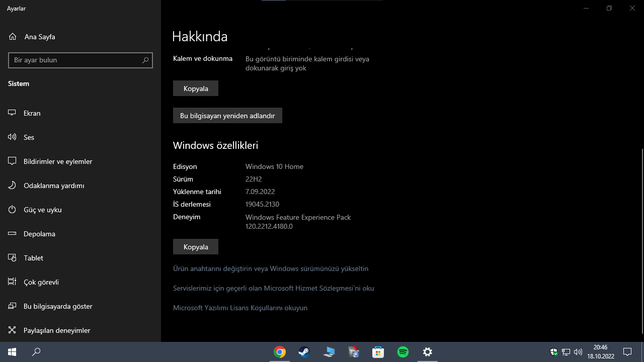This screenshot has width=644, height=362.
Task: Click the İS derlemesi label
Action: tap(192, 204)
